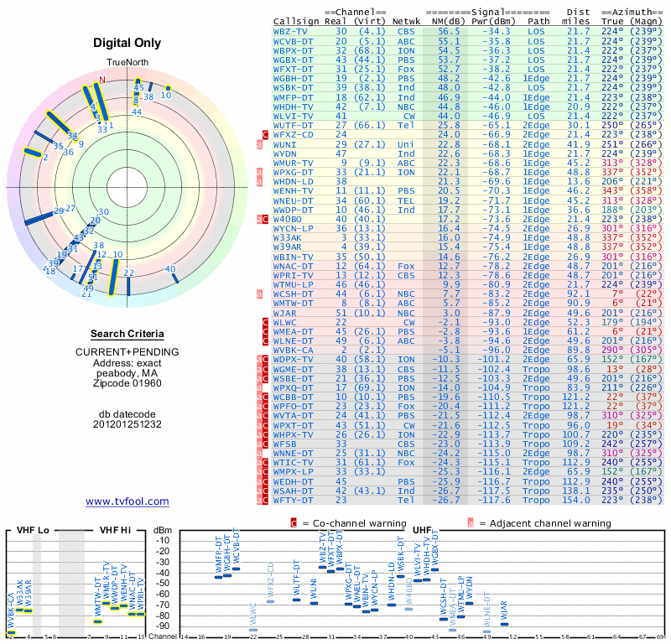Viewport: 671px width, 644px height.
Task: Click WCVB-DT callsign in the table
Action: (x=293, y=41)
